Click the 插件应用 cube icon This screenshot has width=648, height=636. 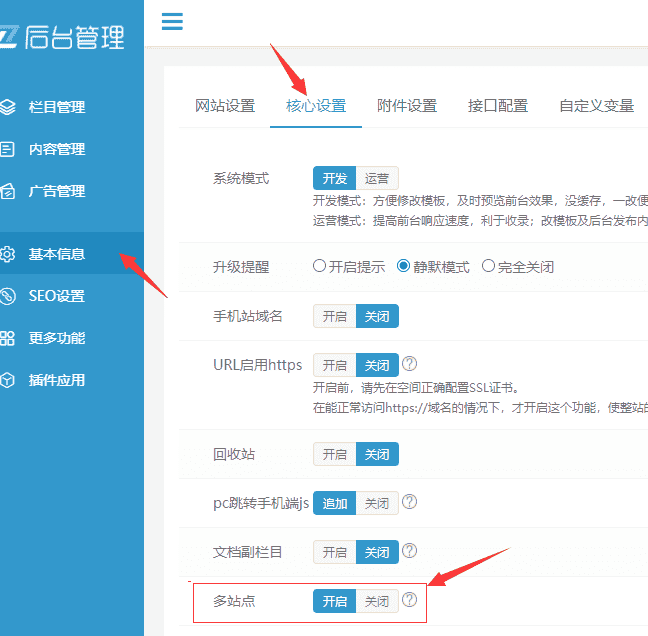(7, 380)
